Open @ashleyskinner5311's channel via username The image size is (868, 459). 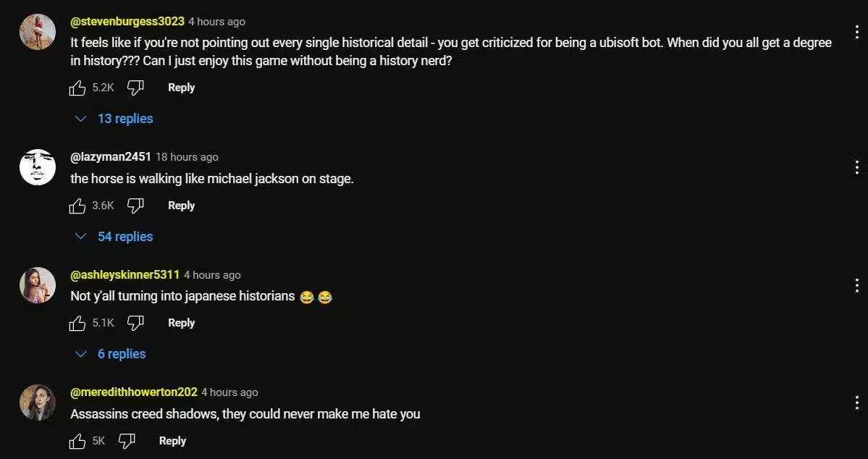[125, 274]
